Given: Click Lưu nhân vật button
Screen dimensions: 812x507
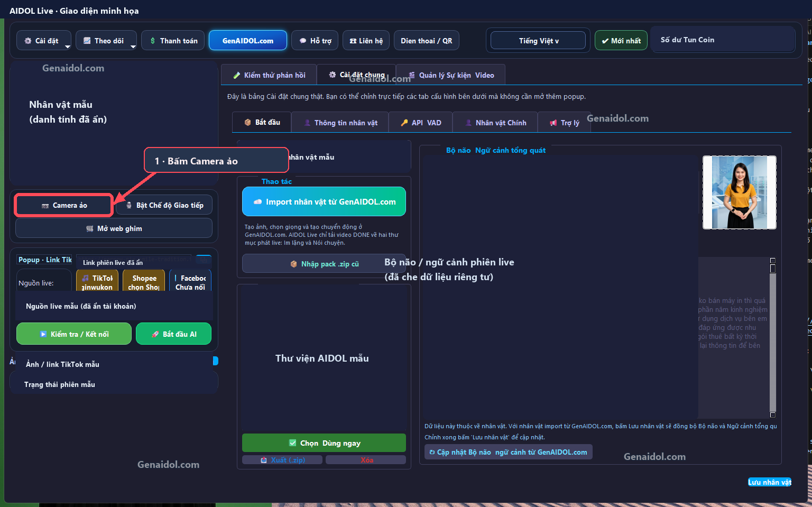Looking at the screenshot, I should 770,482.
